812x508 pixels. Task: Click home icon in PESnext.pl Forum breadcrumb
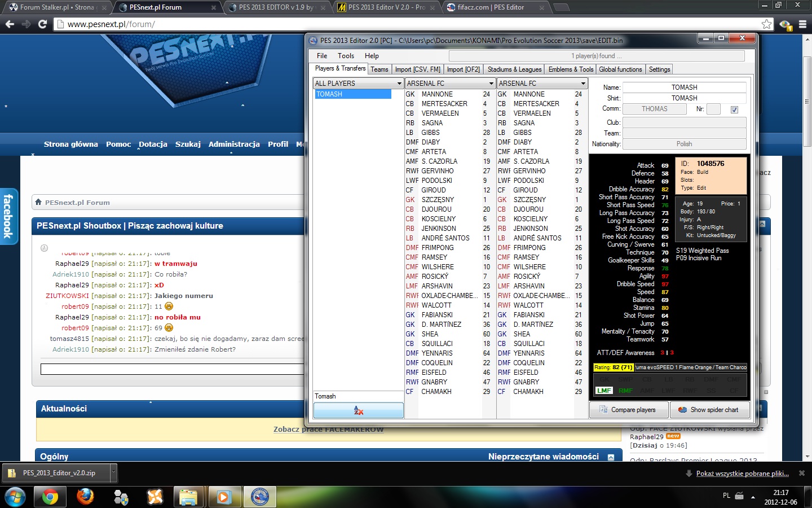pyautogui.click(x=38, y=202)
